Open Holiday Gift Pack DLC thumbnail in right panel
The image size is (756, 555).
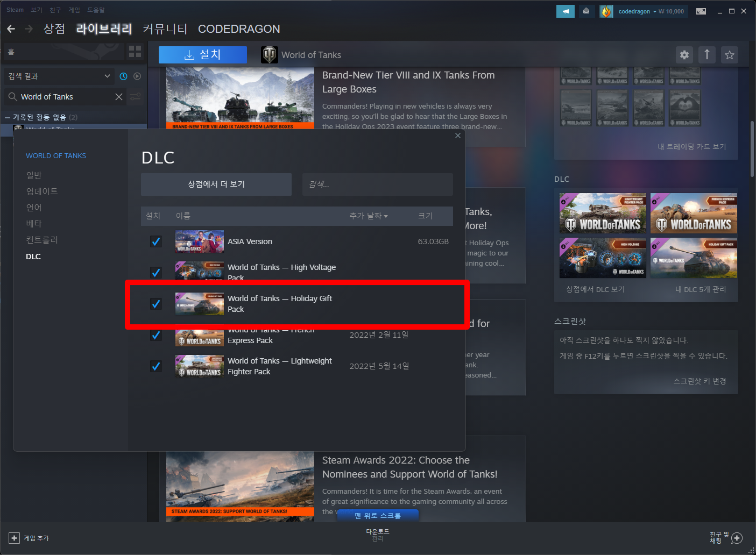(x=694, y=258)
